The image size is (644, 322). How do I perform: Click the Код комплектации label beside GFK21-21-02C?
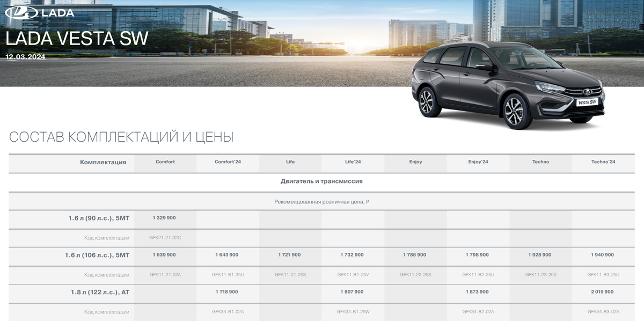coord(107,238)
